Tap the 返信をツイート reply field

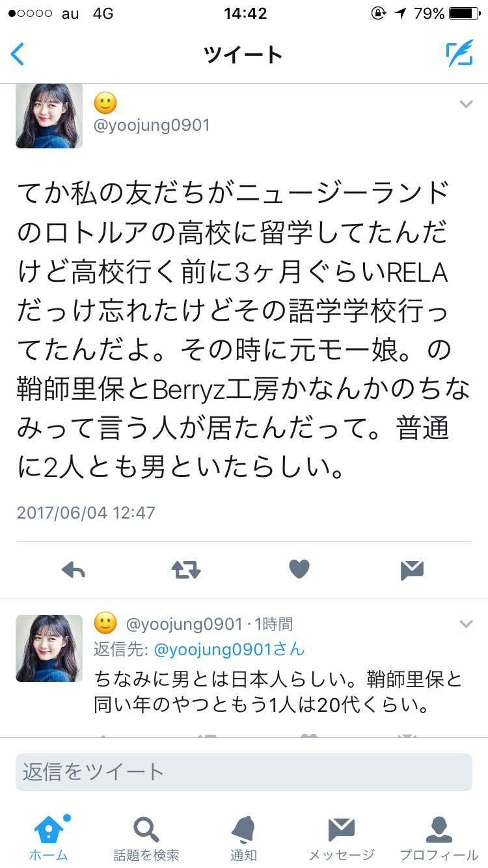pyautogui.click(x=244, y=772)
